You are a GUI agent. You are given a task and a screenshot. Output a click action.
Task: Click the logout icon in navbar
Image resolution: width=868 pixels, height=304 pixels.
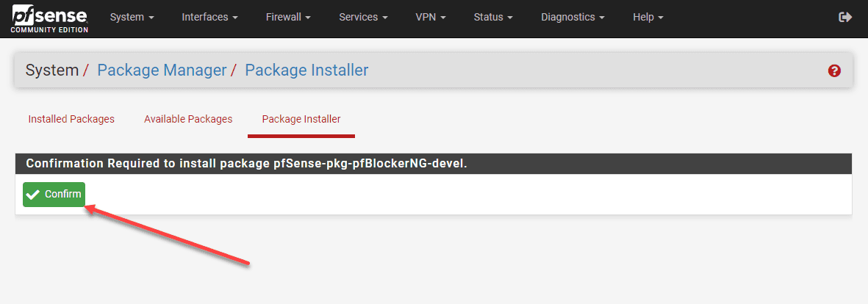845,18
